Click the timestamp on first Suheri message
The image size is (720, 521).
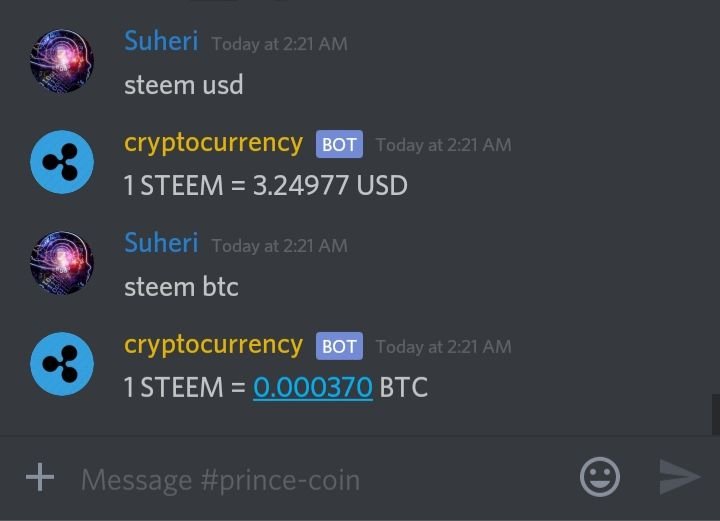point(279,44)
